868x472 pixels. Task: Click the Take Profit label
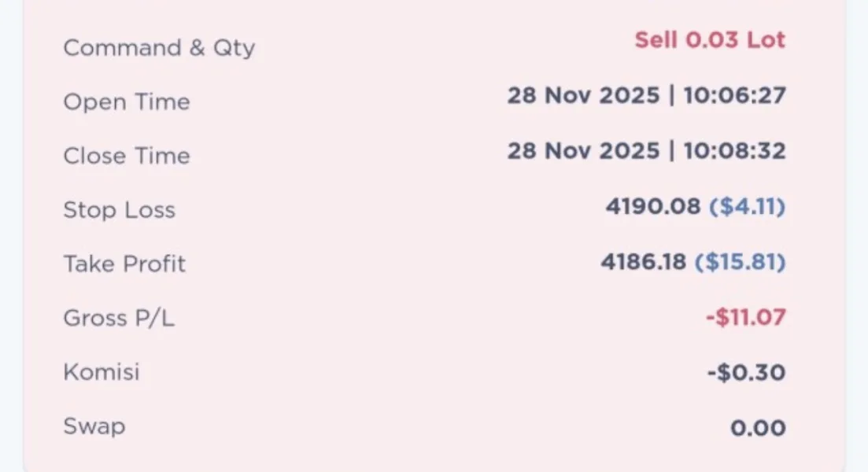124,264
